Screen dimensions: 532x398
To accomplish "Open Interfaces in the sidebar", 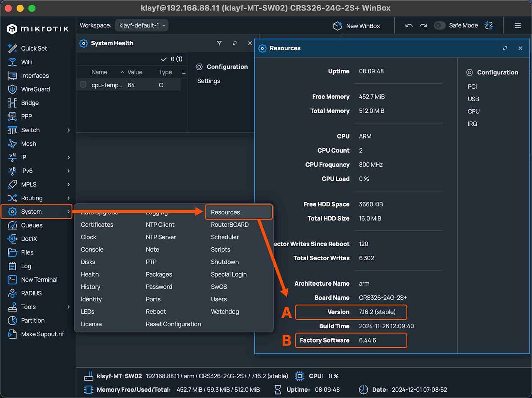I will tap(35, 76).
